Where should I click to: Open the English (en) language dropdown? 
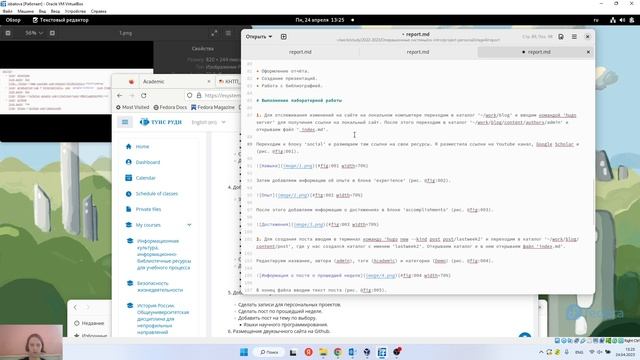[208, 122]
